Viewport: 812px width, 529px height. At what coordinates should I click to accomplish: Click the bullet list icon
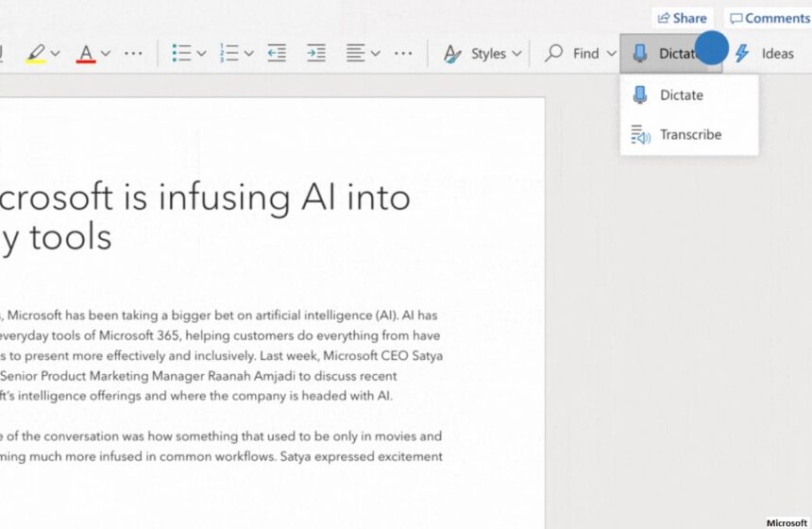(x=182, y=53)
